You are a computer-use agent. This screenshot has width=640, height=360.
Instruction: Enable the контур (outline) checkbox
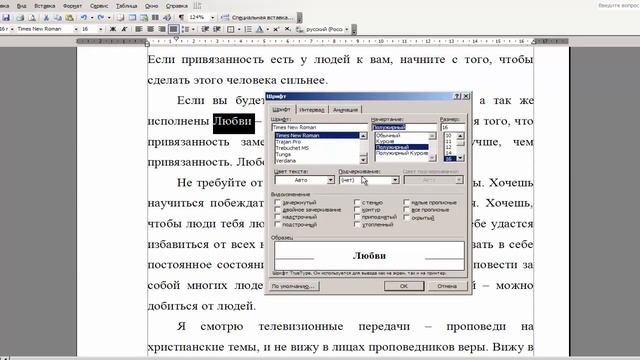click(x=357, y=210)
